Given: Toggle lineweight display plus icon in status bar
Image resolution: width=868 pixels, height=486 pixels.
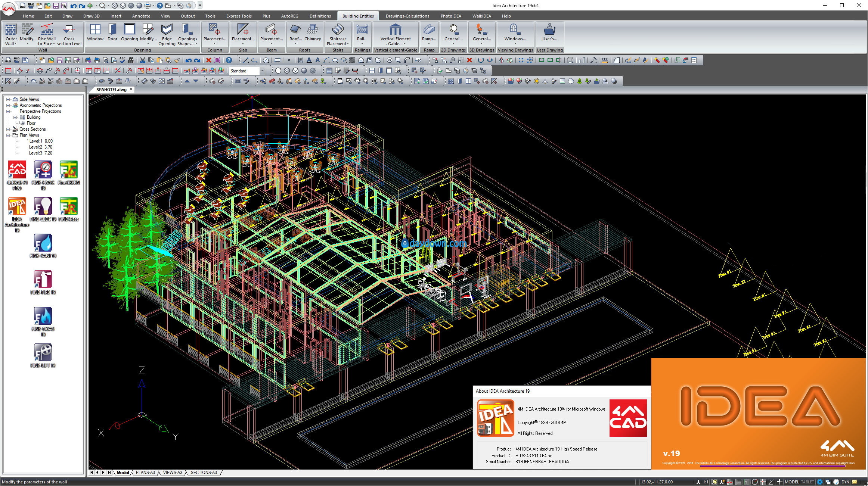Looking at the screenshot, I should pos(779,482).
